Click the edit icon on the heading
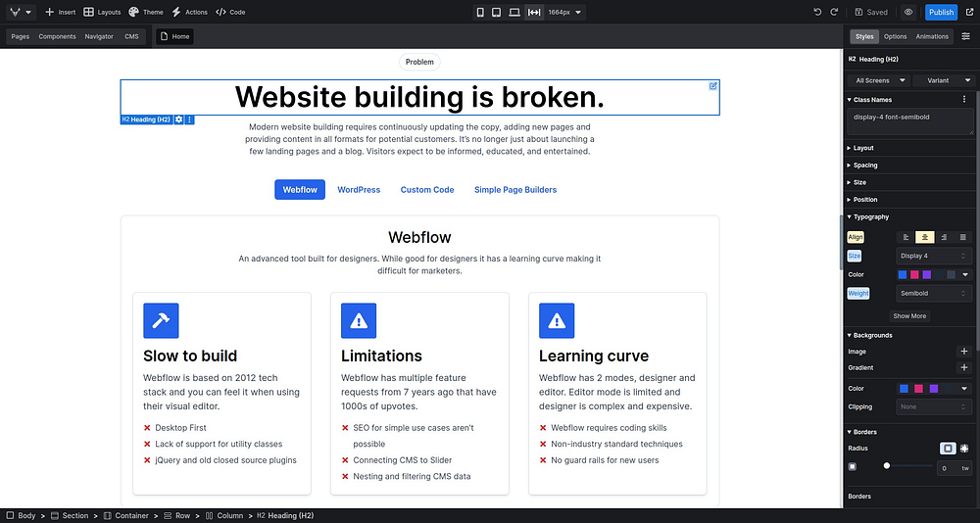The width and height of the screenshot is (980, 523). (x=712, y=86)
